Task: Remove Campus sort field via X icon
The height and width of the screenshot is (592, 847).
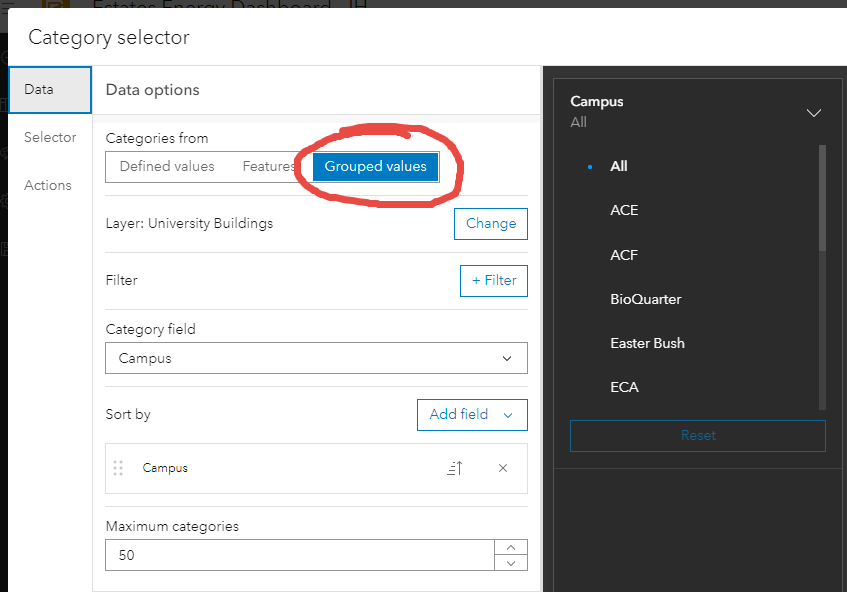Action: pos(502,467)
